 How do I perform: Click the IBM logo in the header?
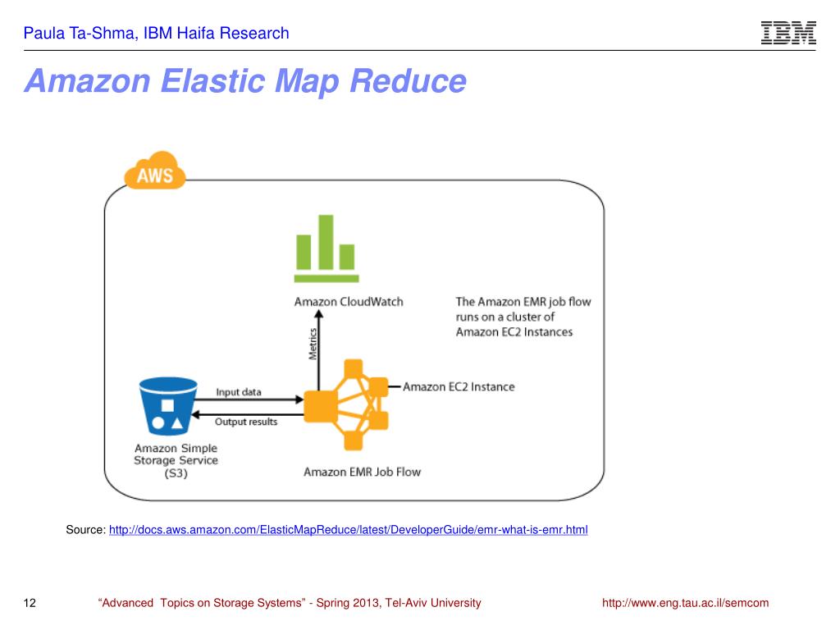click(x=788, y=33)
